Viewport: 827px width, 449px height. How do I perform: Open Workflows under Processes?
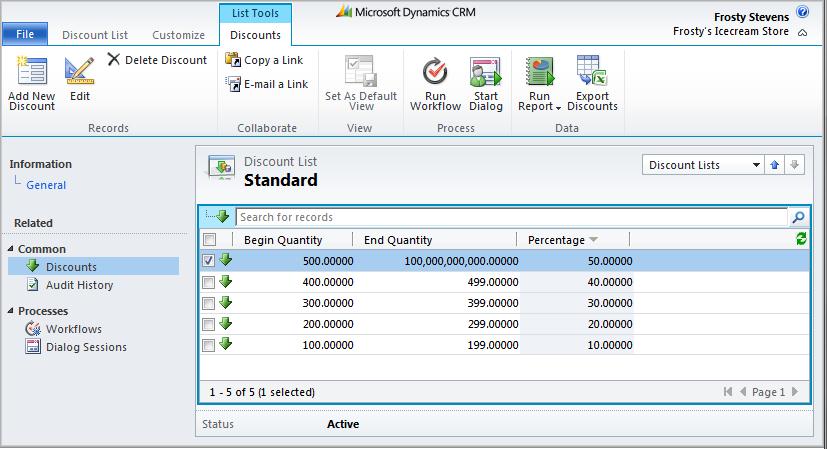pyautogui.click(x=73, y=329)
